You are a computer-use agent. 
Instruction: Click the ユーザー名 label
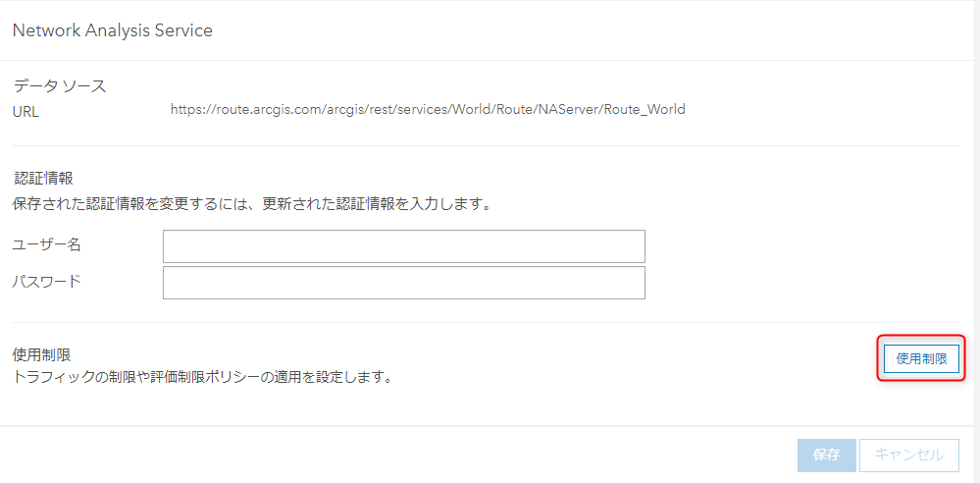click(46, 245)
